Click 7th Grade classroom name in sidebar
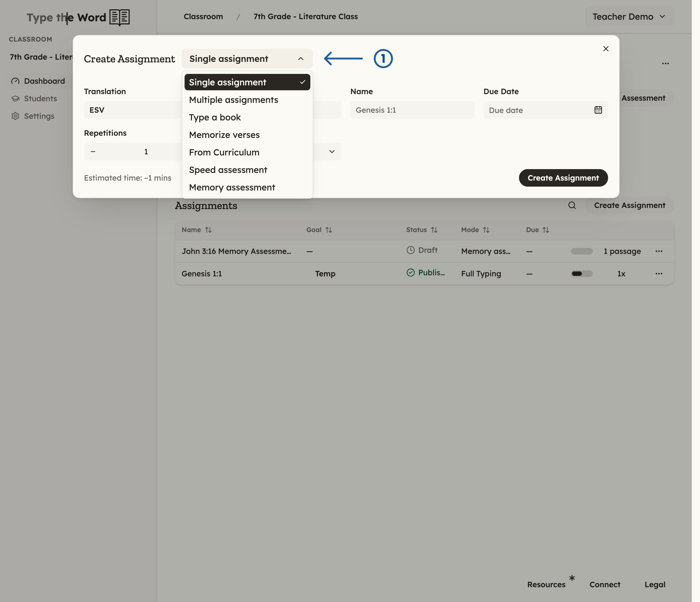 point(41,57)
